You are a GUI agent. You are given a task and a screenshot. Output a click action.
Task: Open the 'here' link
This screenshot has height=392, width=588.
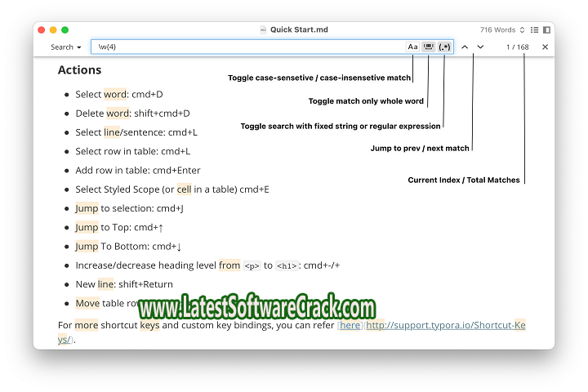click(350, 325)
